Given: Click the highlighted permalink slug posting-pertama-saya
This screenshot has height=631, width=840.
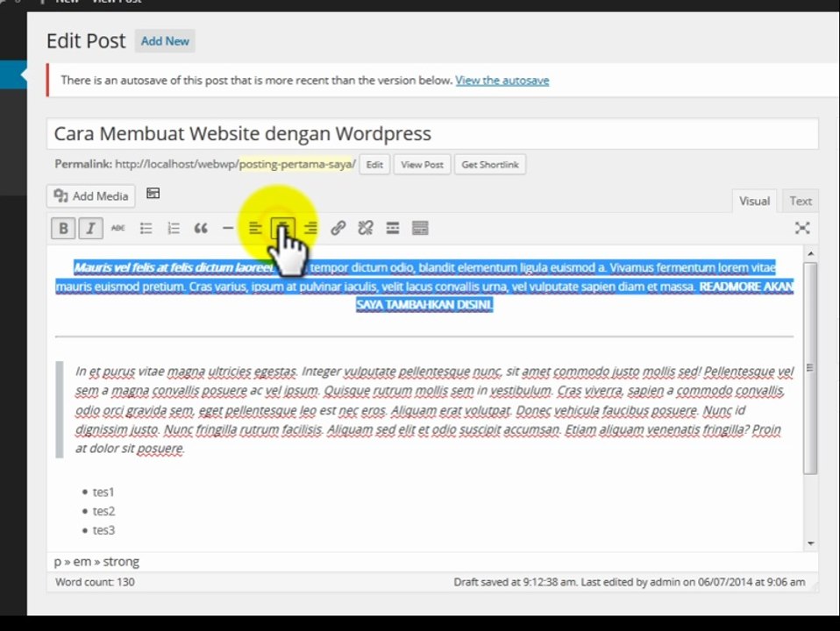Looking at the screenshot, I should point(296,165).
